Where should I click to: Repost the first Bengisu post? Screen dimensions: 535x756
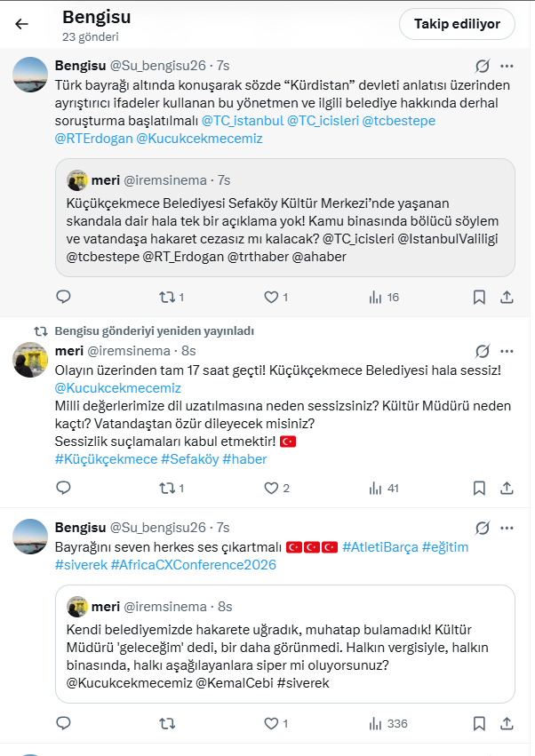[165, 297]
